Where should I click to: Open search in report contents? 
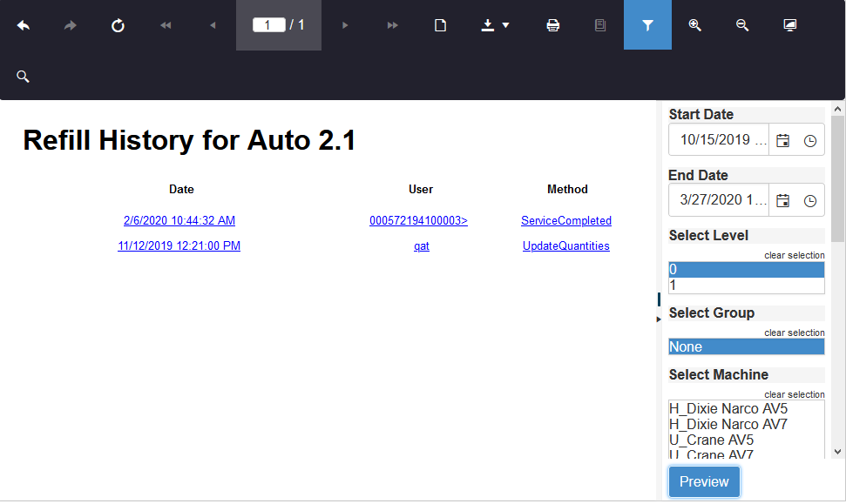pos(24,76)
